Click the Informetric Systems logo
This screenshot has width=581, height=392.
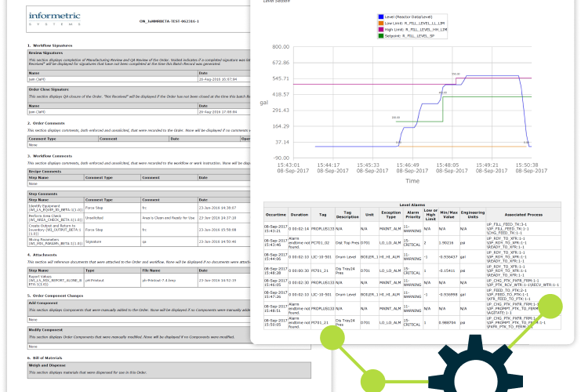[54, 19]
